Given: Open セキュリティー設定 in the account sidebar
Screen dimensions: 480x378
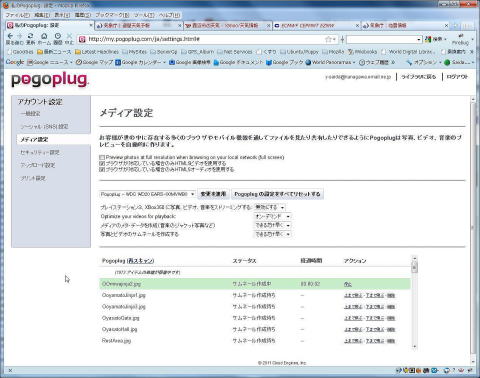Looking at the screenshot, I should (x=40, y=152).
